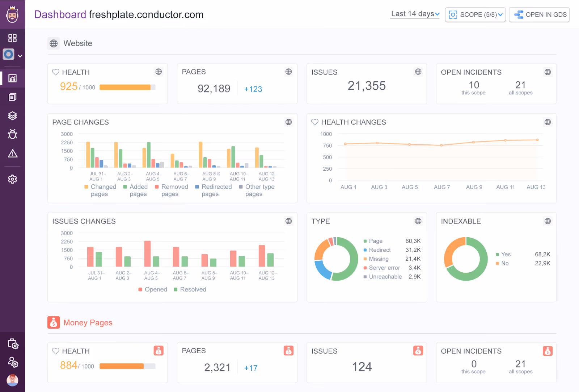Click globe icon on website HEALTH card

point(159,72)
